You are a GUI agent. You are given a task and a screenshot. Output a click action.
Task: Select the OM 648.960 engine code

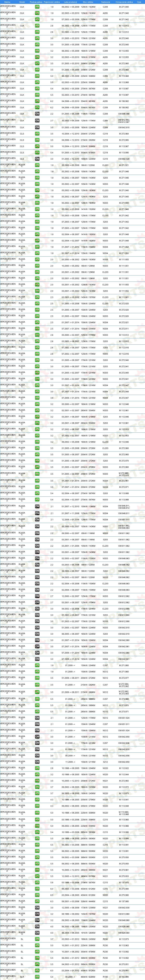click(124, 920)
